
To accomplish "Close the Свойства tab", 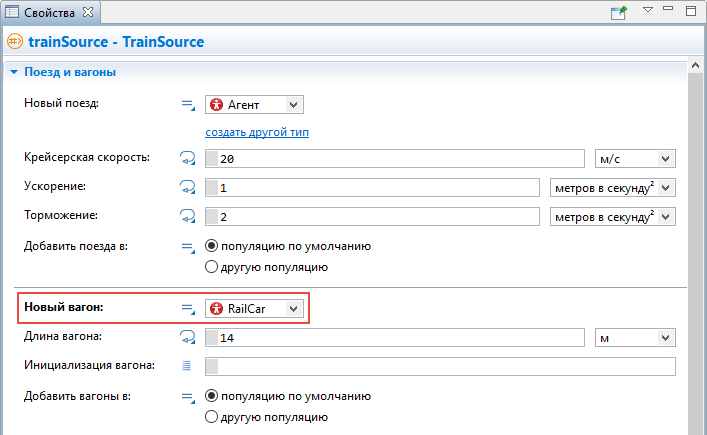I will point(88,12).
